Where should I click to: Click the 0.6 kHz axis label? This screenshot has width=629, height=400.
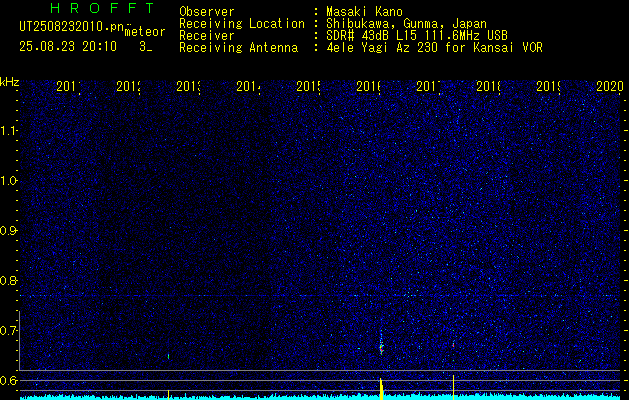pyautogui.click(x=8, y=380)
